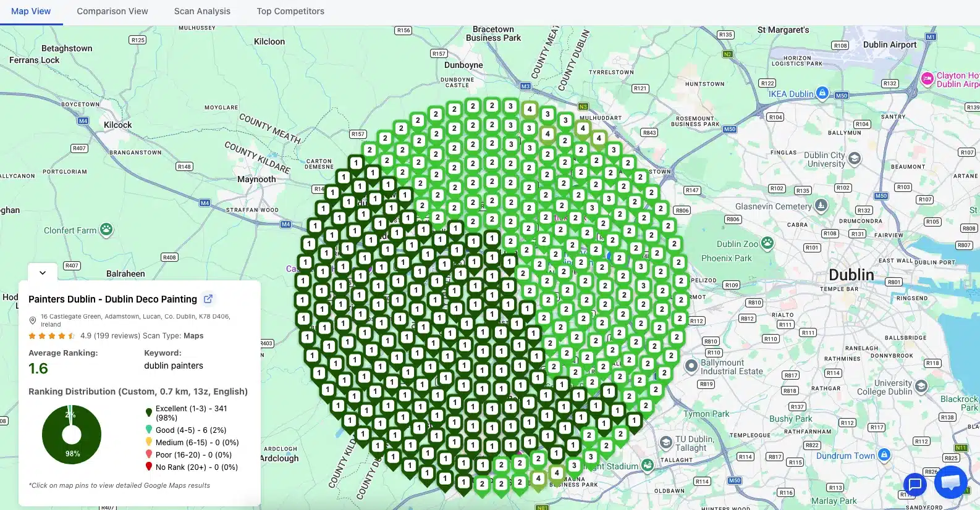This screenshot has height=510, width=980.
Task: Click the Clonfert Farm paw icon
Action: point(106,230)
